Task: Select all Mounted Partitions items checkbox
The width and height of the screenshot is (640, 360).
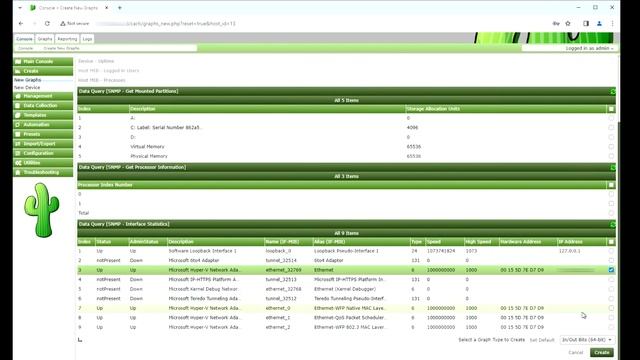Action: (x=611, y=109)
